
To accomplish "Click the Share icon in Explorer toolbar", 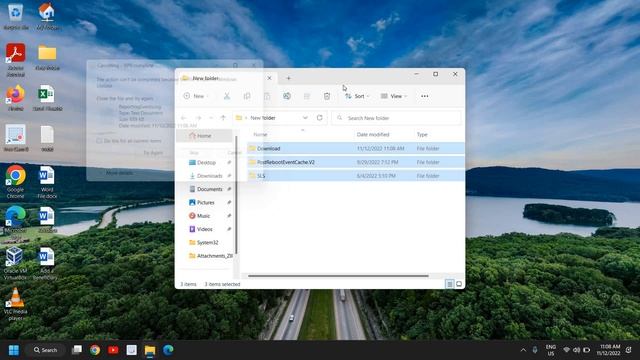I will click(307, 96).
